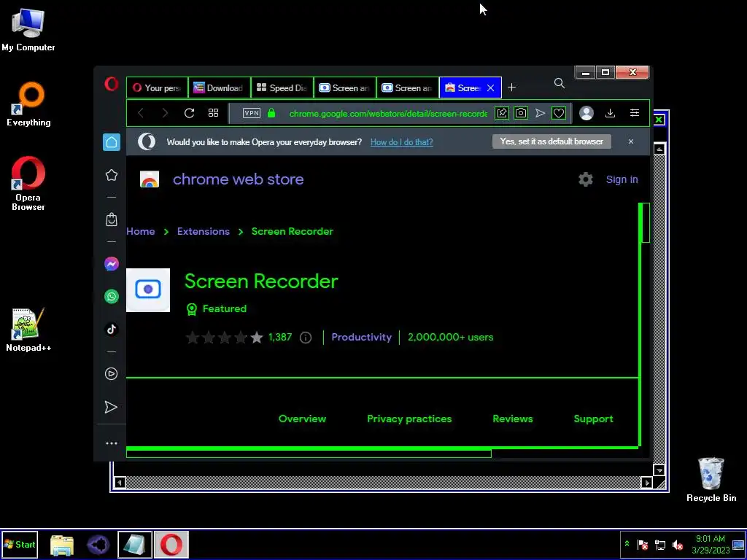Click background window scroll-left arrow
This screenshot has width=747, height=560.
(120, 483)
